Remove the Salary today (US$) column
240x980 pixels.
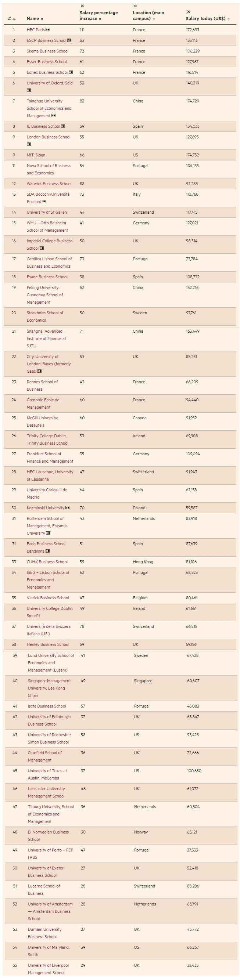189,12
